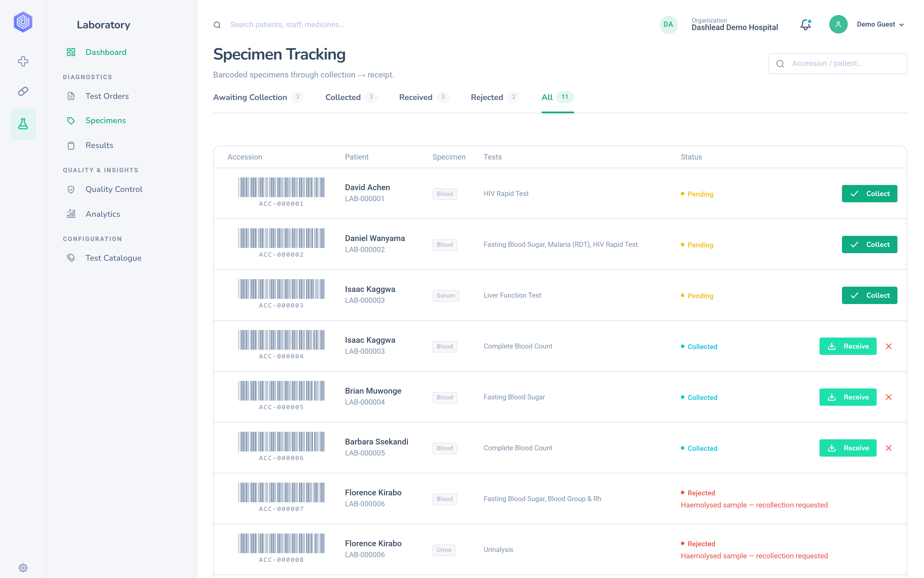The image size is (924, 578).
Task: Click the Liver Function Test cell
Action: pos(512,296)
